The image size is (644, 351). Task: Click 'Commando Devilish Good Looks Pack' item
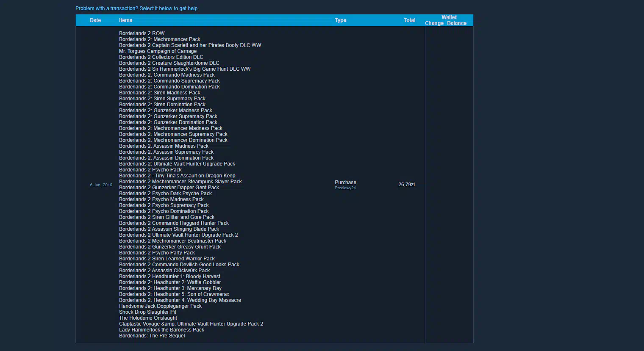(x=179, y=265)
